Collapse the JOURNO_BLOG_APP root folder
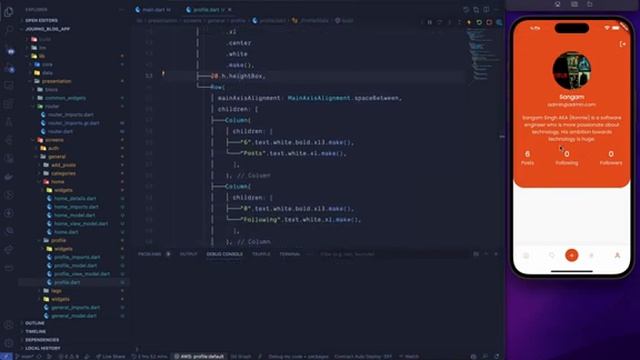This screenshot has height=360, width=640. [x=47, y=29]
